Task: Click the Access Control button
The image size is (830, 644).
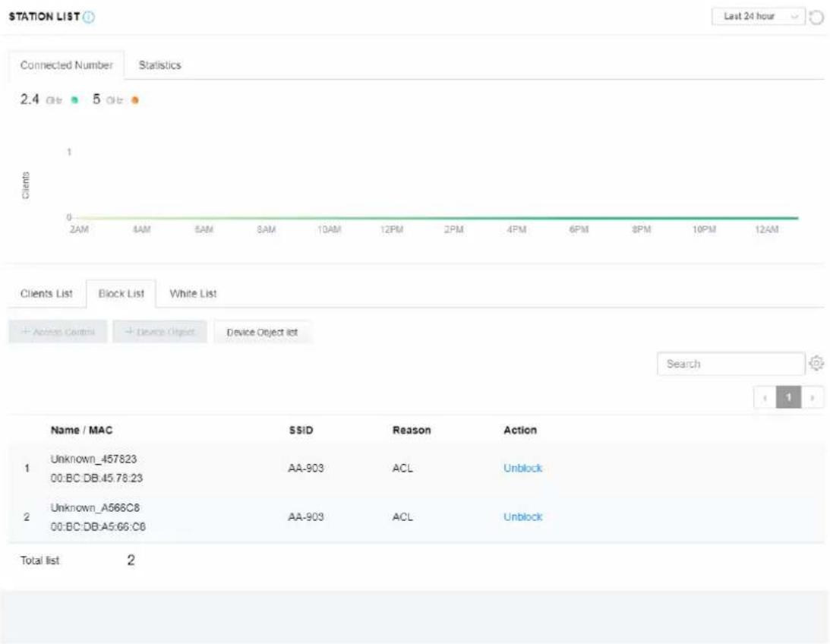Action: click(x=58, y=332)
